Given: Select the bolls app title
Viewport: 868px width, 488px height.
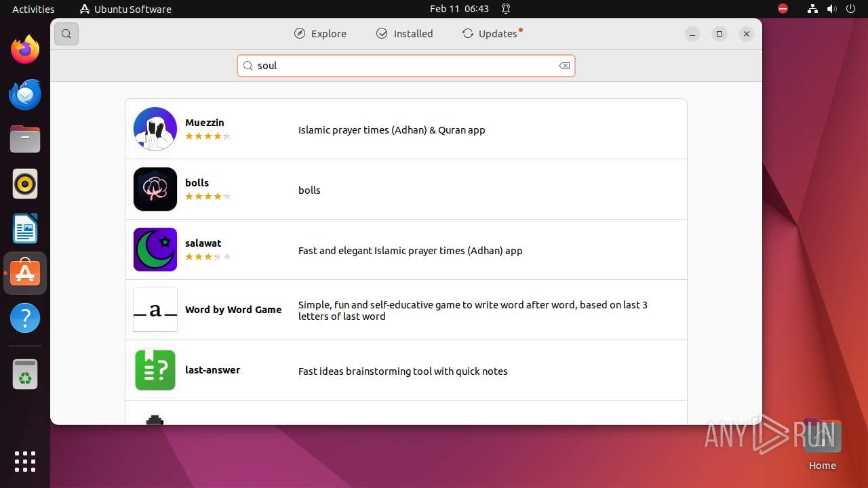Looking at the screenshot, I should point(197,183).
